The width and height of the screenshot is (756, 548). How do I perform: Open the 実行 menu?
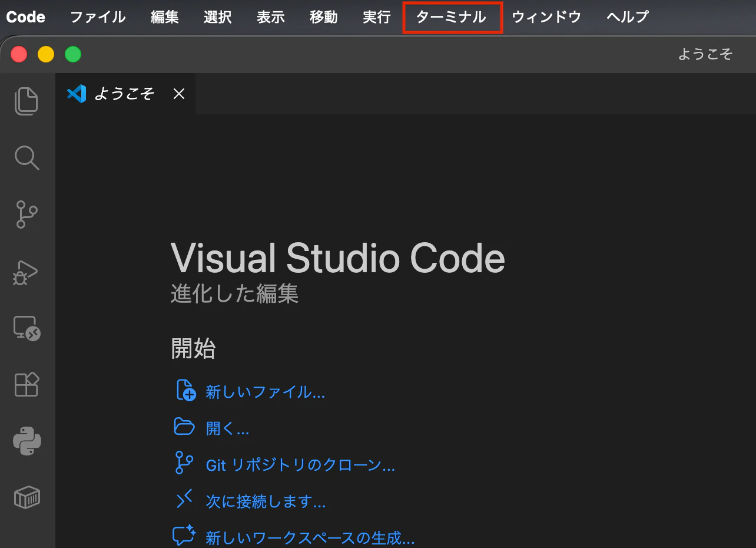coord(377,17)
